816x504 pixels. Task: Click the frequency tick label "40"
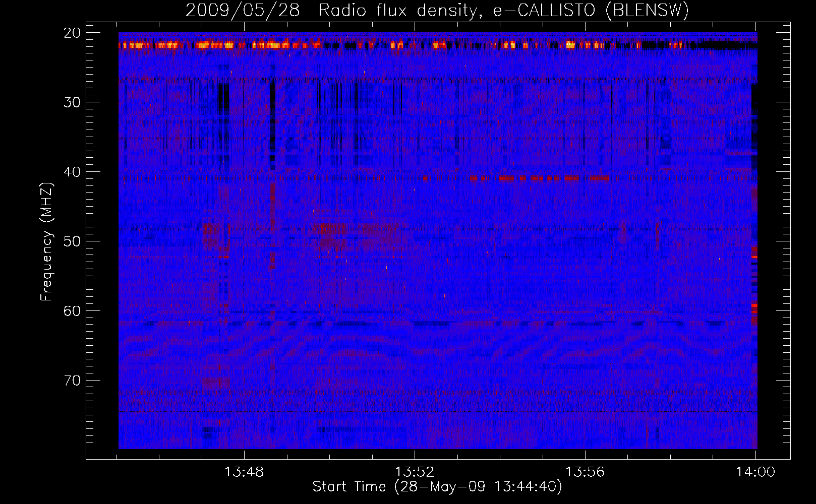72,172
